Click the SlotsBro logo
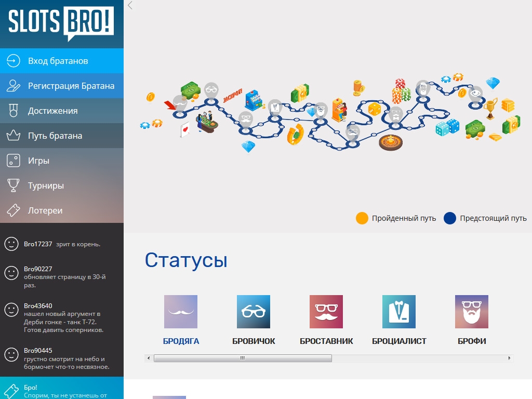 click(x=61, y=22)
